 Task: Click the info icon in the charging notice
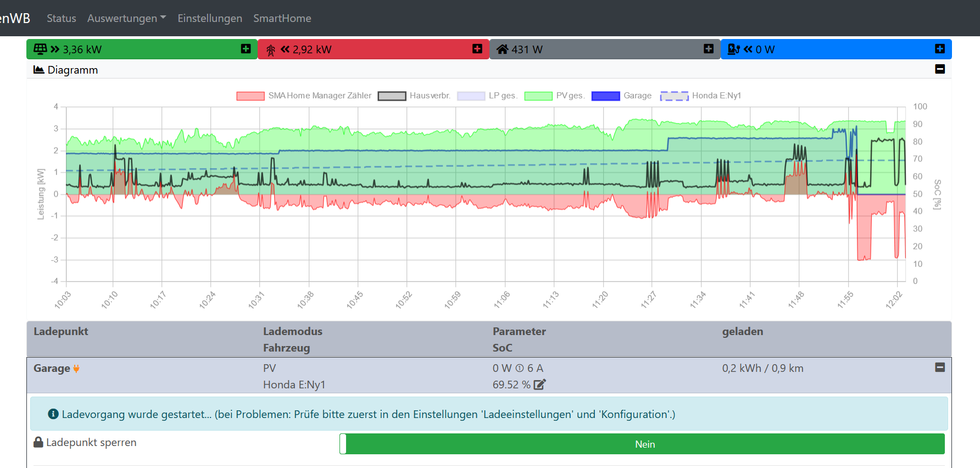pyautogui.click(x=53, y=414)
